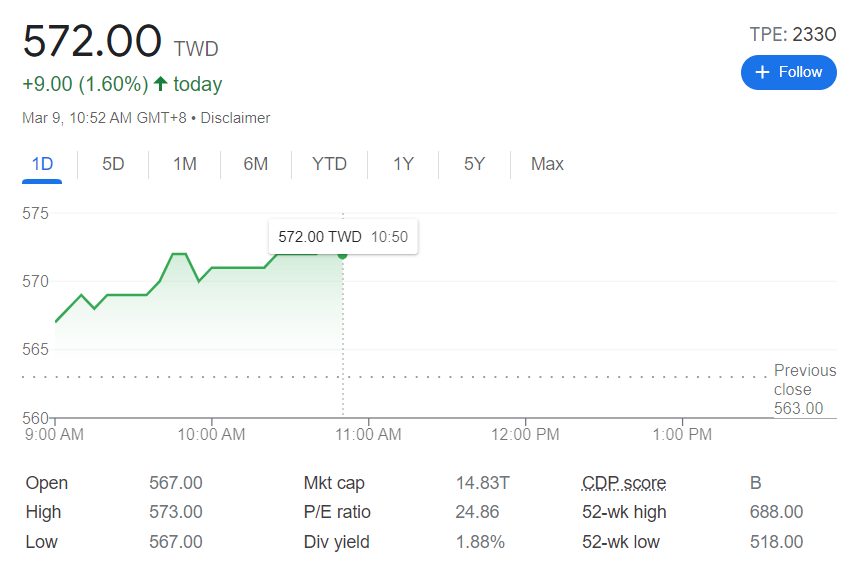Image resolution: width=862 pixels, height=574 pixels.
Task: Switch to the 1Y range tab
Action: tap(403, 164)
